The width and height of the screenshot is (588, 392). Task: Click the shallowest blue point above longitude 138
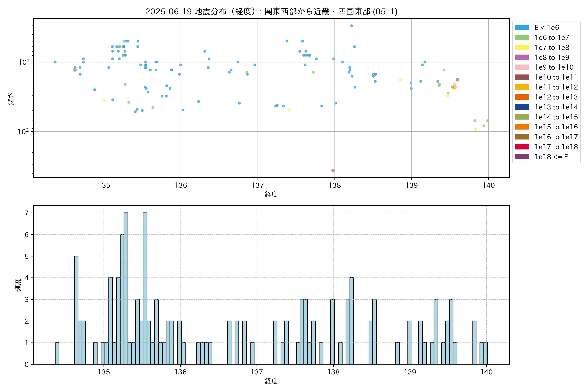[351, 26]
